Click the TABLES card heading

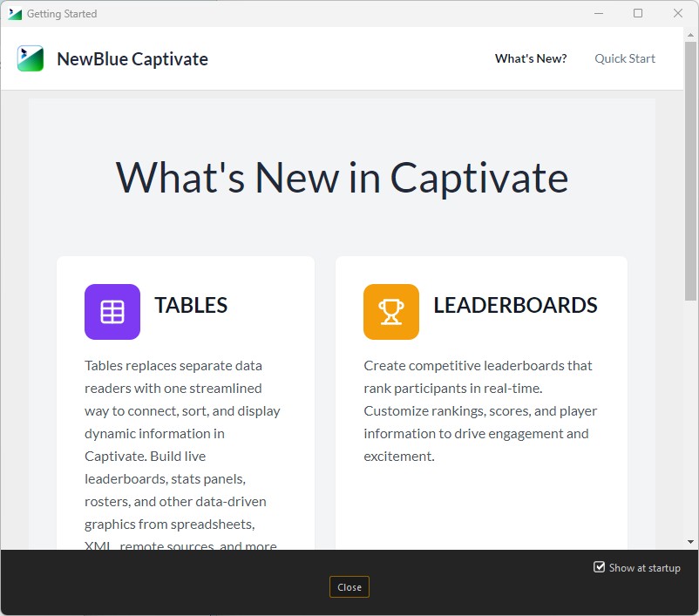191,305
